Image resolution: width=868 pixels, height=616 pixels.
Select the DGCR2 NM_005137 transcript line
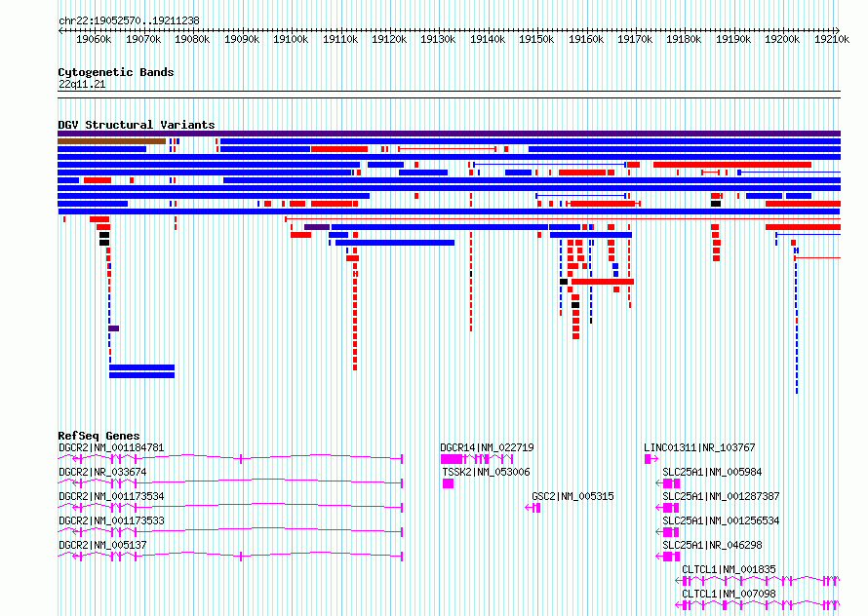point(230,557)
